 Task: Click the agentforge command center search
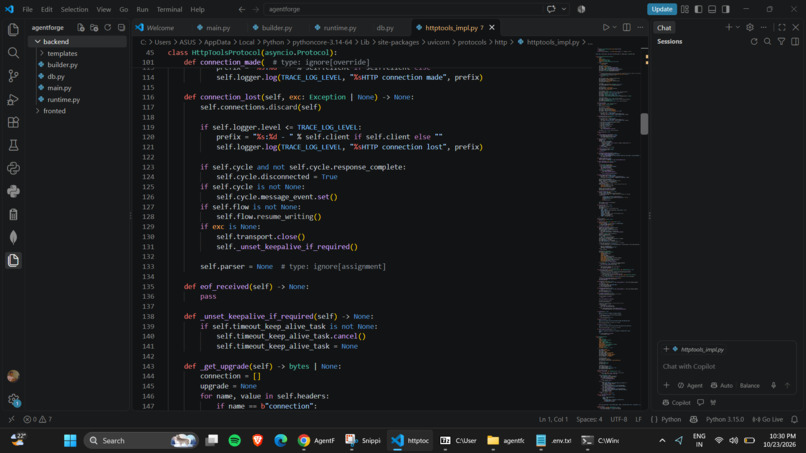(x=402, y=9)
